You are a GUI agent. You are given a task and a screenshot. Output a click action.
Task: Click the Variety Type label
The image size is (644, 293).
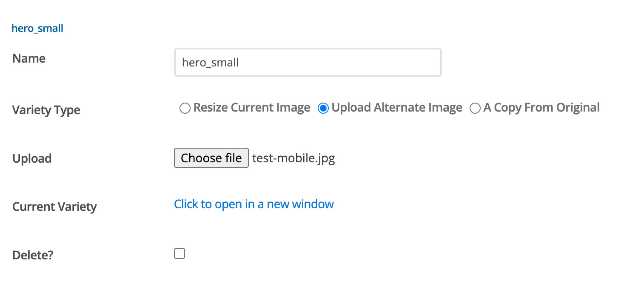click(46, 110)
